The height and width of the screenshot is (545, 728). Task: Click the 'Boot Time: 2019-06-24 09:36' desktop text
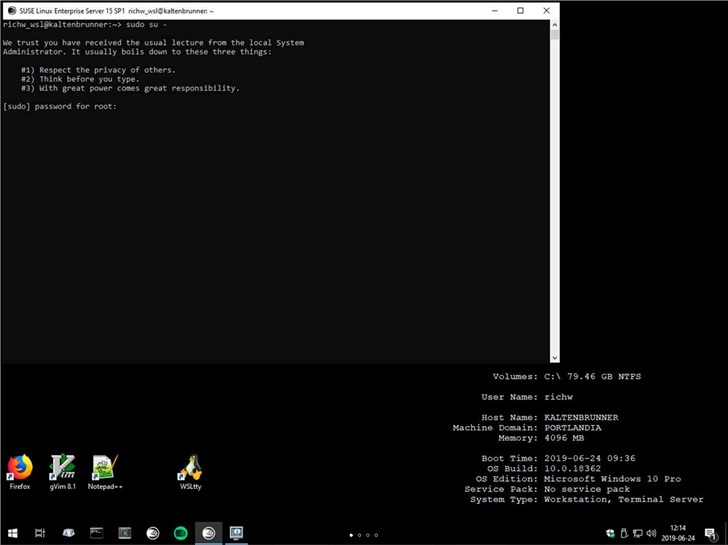558,458
